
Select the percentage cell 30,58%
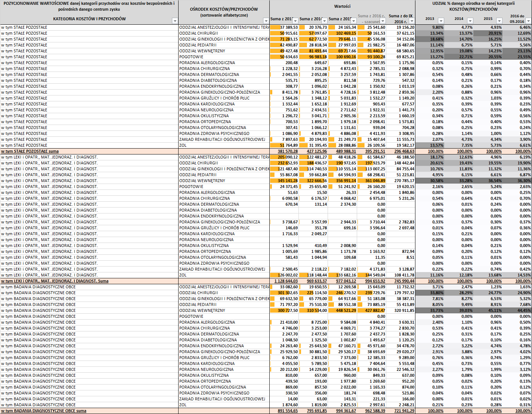[x=430, y=181]
